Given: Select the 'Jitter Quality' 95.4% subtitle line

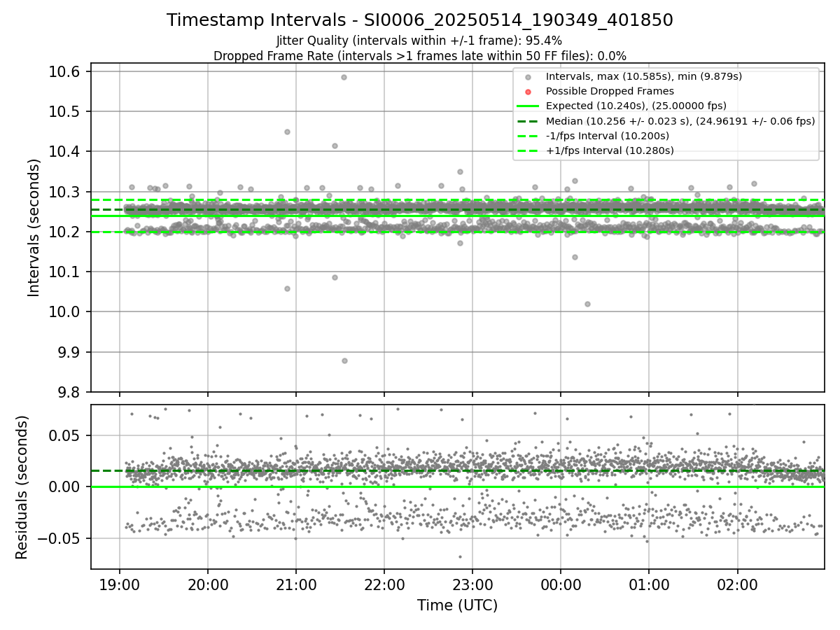Looking at the screenshot, I should (x=419, y=41).
